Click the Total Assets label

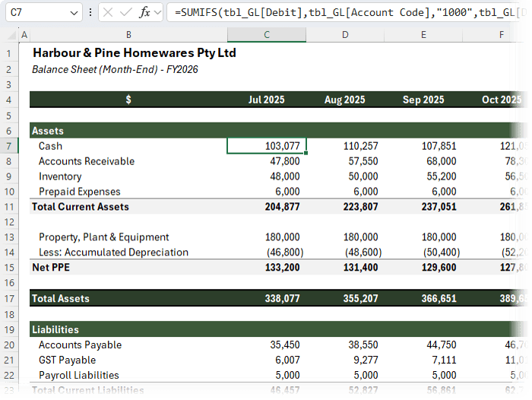coord(61,298)
